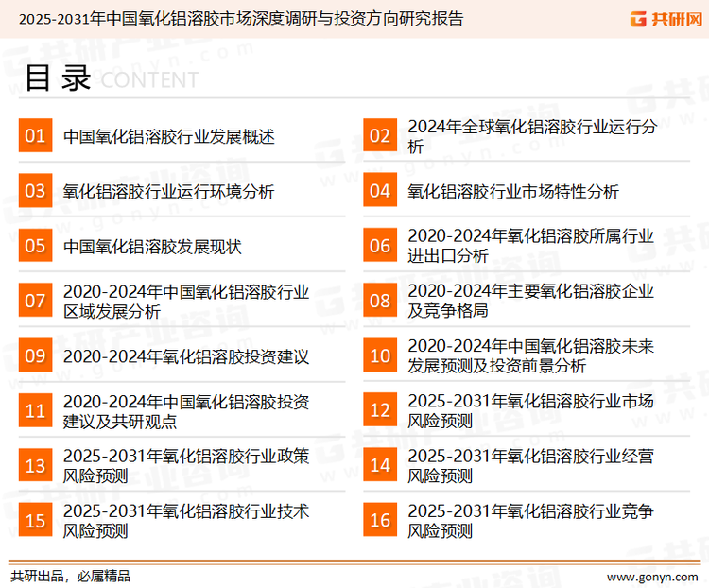This screenshot has width=709, height=588.
Task: Open 2024年全球氧化铝溶胶行业运行分析 entry
Action: [x=531, y=136]
